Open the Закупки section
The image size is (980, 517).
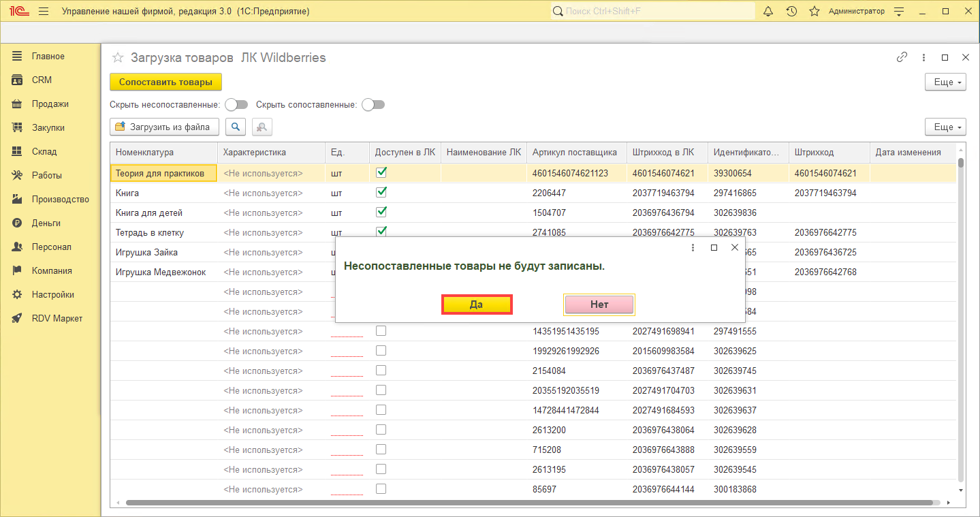tap(48, 128)
